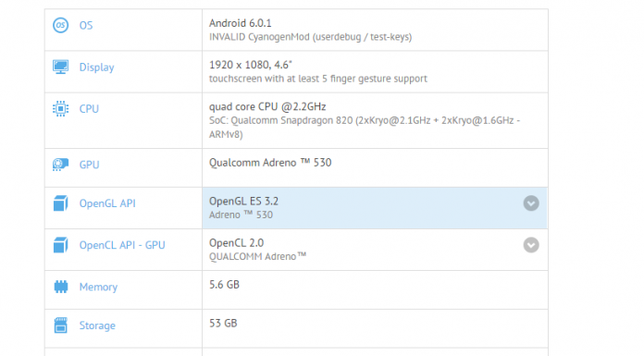Screen dimensions: 644x356
Task: Click the Storage card icon
Action: [x=60, y=325]
